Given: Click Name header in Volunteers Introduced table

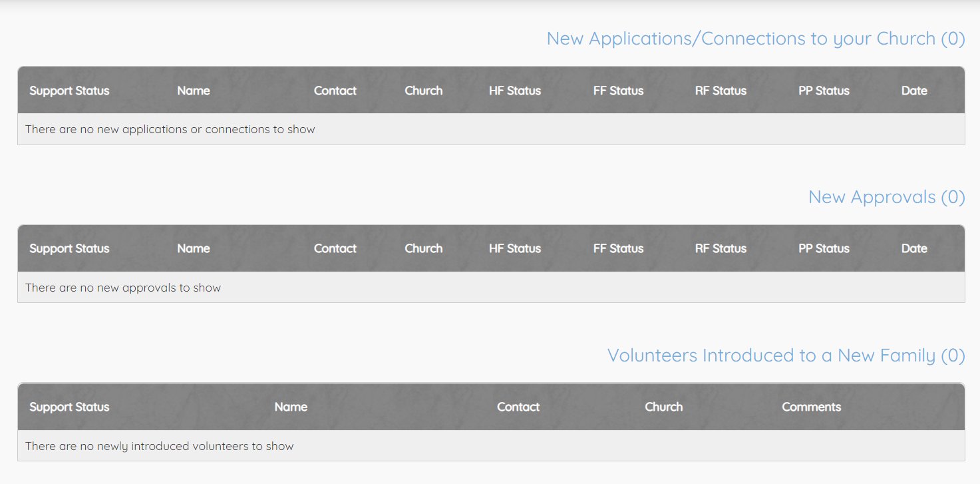Looking at the screenshot, I should [x=291, y=407].
